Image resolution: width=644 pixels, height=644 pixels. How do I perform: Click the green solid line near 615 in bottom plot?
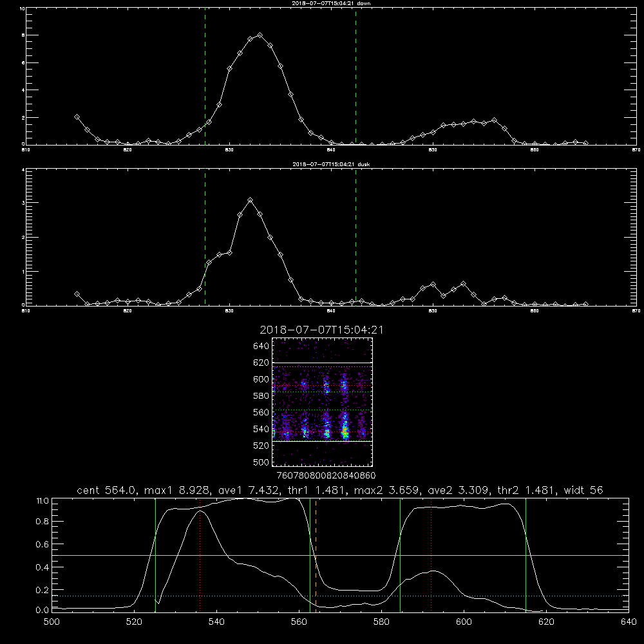(x=526, y=554)
